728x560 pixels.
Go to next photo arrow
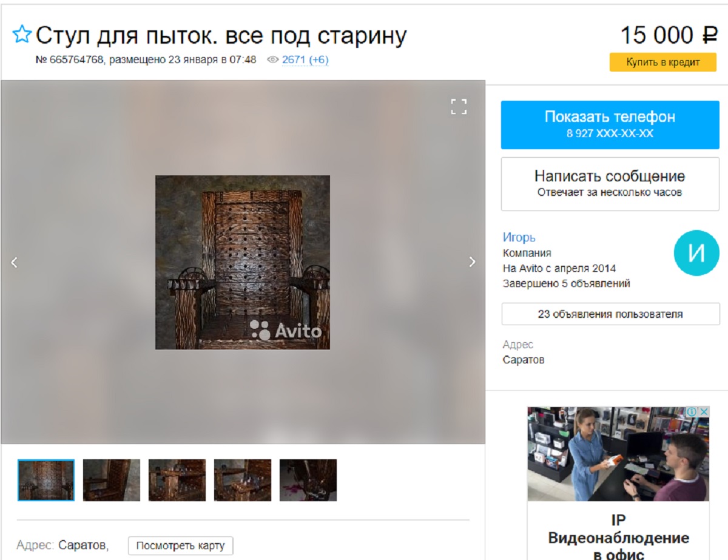pos(472,262)
